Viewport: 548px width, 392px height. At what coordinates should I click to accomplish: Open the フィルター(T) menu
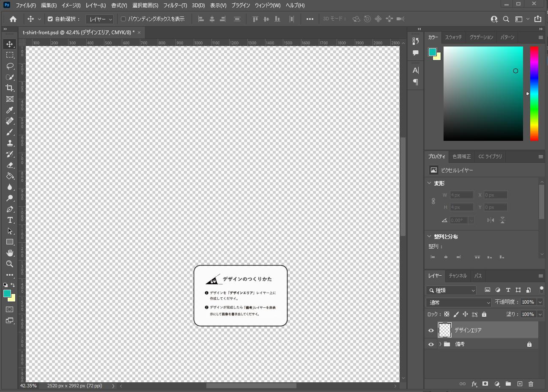[x=175, y=5]
